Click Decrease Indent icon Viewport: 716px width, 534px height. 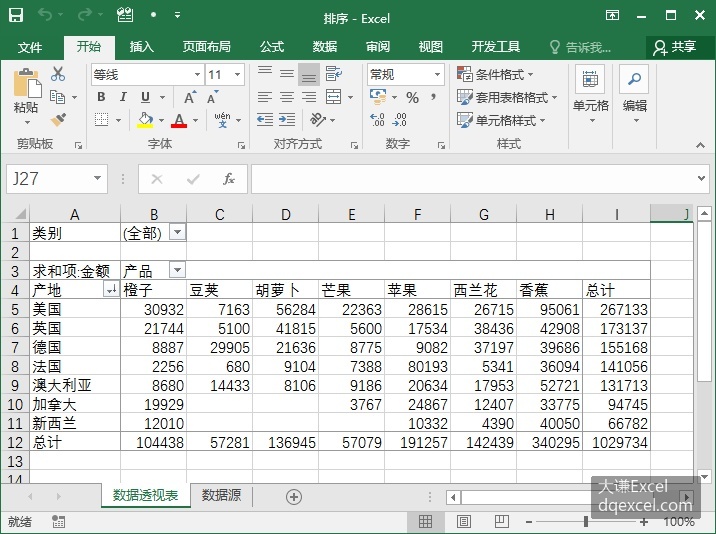(x=265, y=120)
